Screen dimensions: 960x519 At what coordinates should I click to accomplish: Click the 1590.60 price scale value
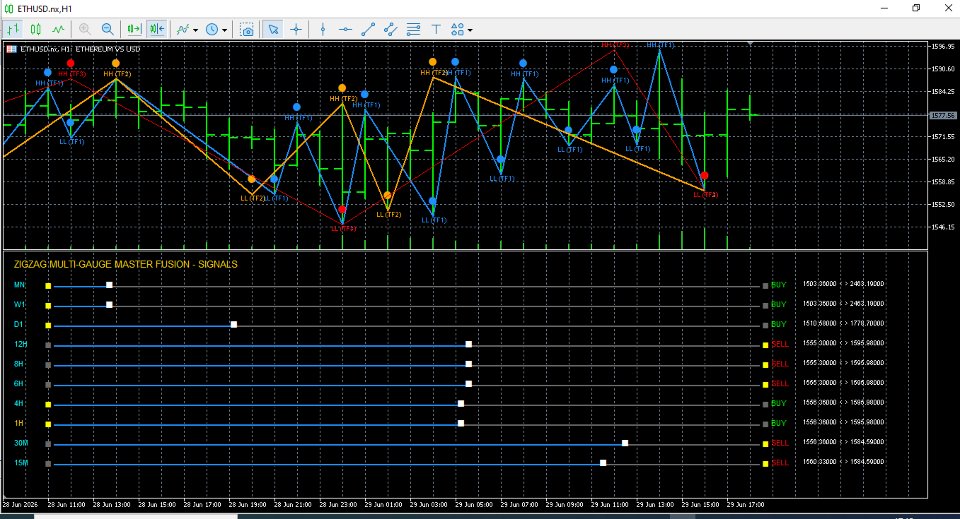[x=943, y=69]
